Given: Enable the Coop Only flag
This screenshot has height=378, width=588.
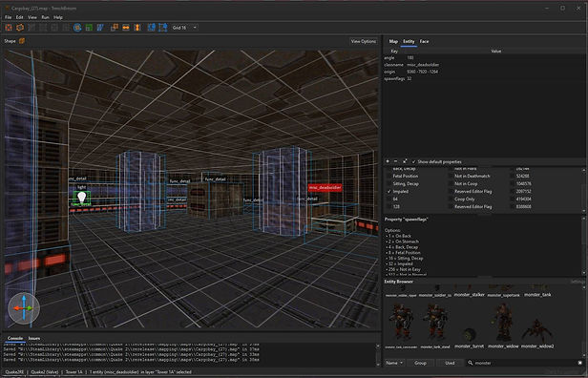Looking at the screenshot, I should point(451,199).
